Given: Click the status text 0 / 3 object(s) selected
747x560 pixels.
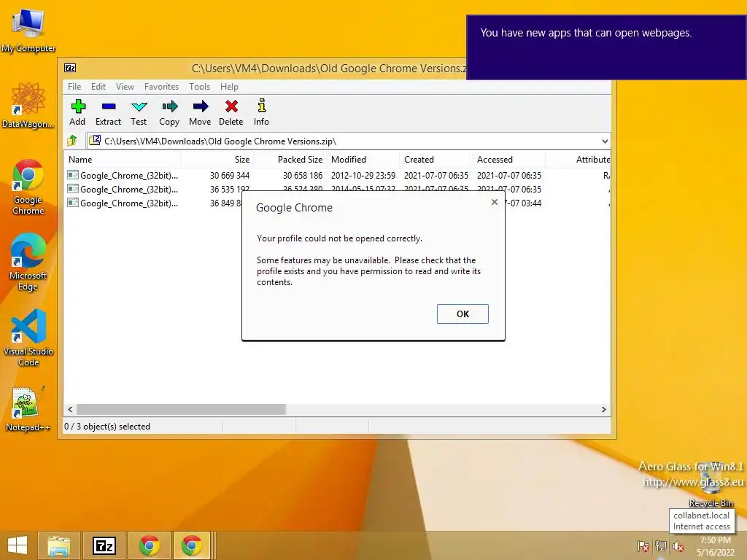Looking at the screenshot, I should tap(107, 426).
